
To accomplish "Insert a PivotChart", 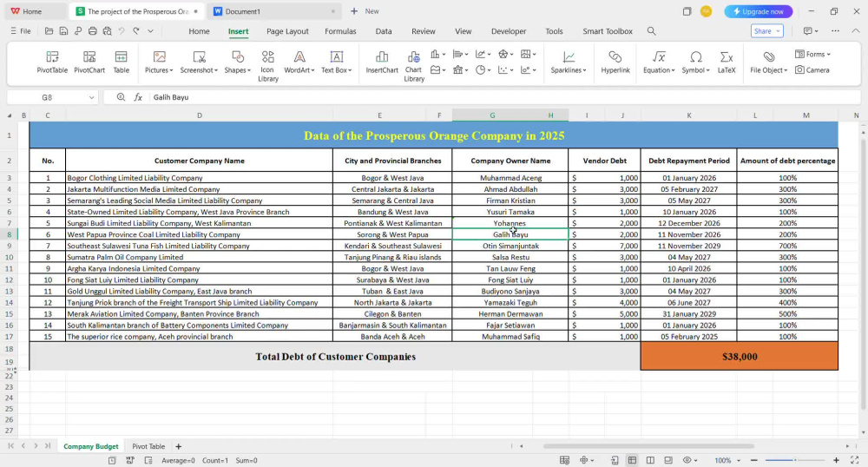I will point(89,62).
